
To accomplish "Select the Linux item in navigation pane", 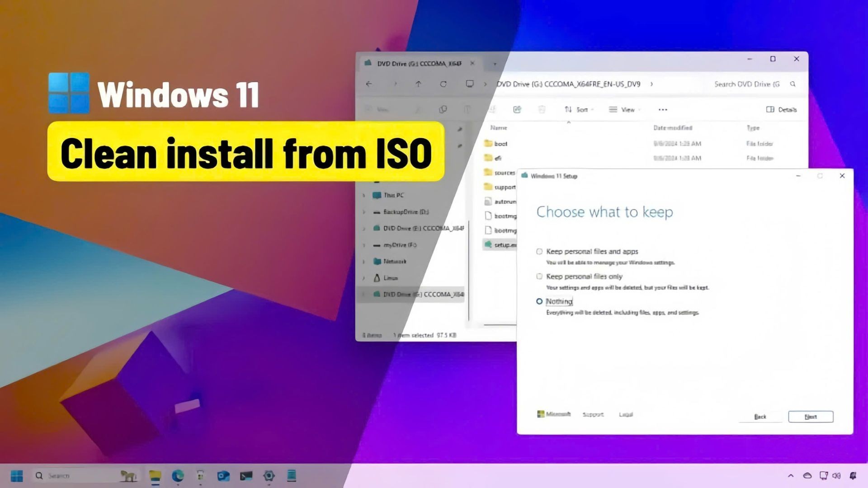I will (x=390, y=278).
